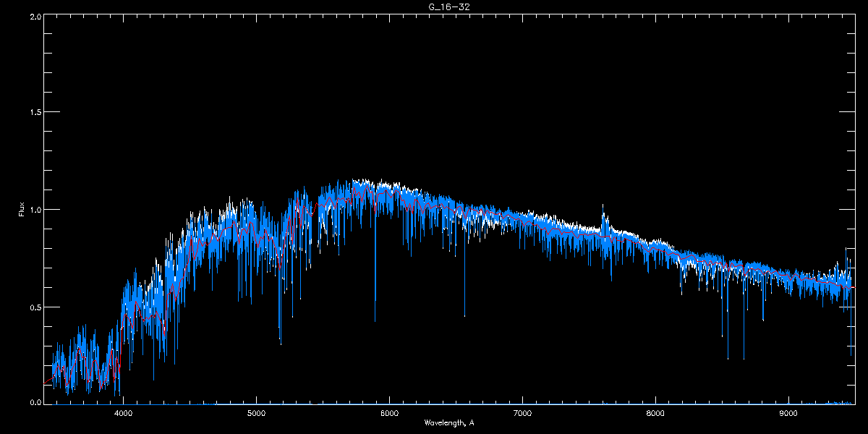Click the 4000 wavelength tick label
Viewport: 868px width, 434px height.
[x=124, y=413]
